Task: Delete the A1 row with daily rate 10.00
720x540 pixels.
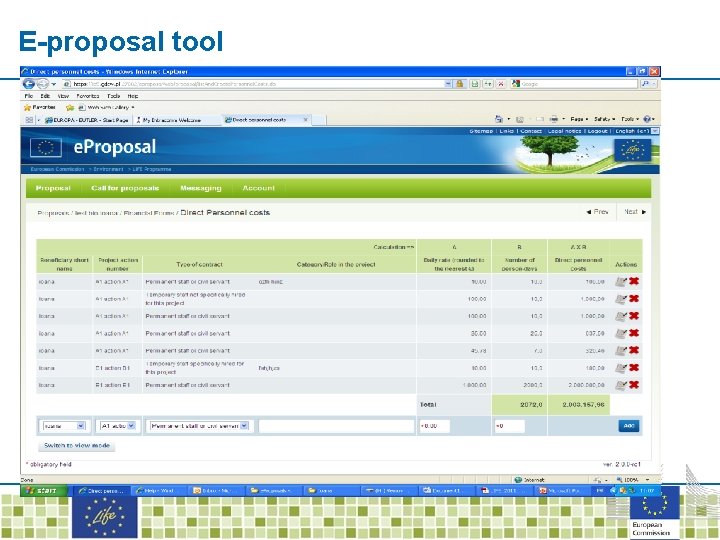Action: point(634,281)
